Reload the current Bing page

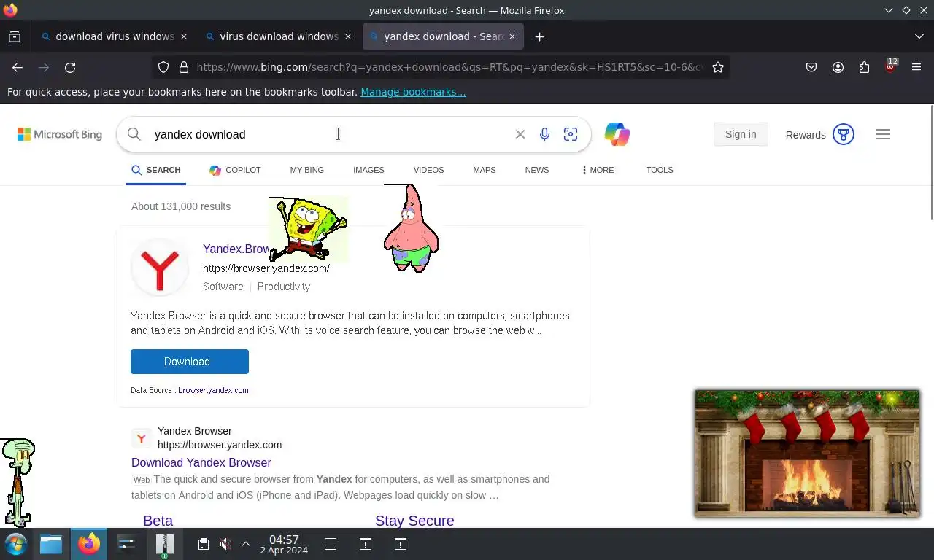click(70, 67)
